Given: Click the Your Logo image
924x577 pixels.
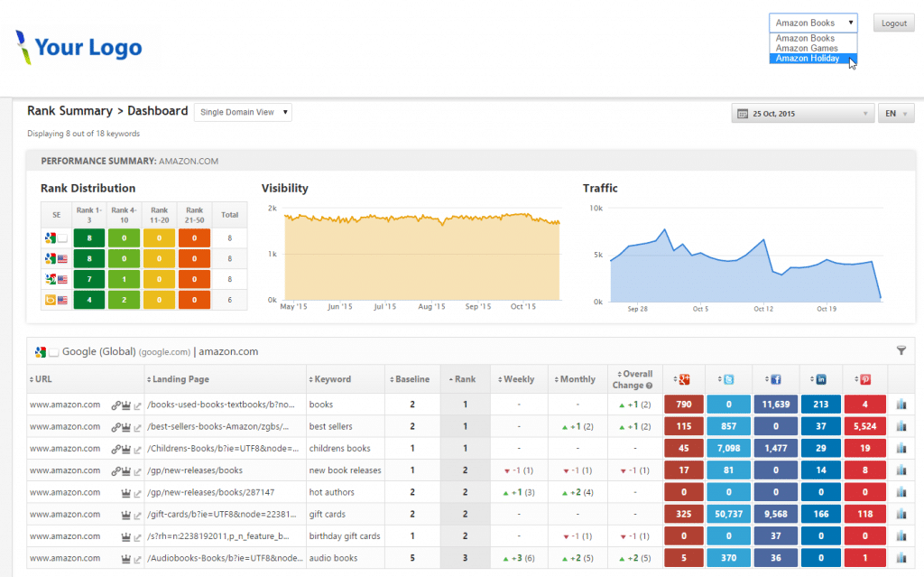Looking at the screenshot, I should 79,46.
